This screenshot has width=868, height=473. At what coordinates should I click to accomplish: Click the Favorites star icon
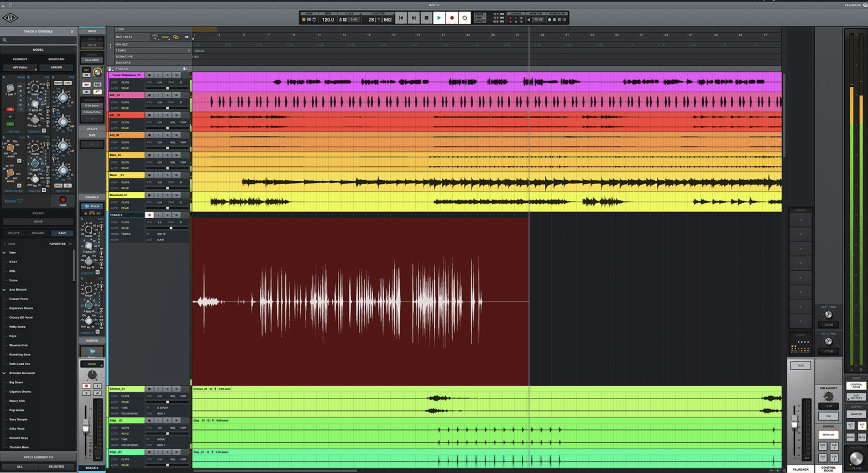(x=70, y=244)
